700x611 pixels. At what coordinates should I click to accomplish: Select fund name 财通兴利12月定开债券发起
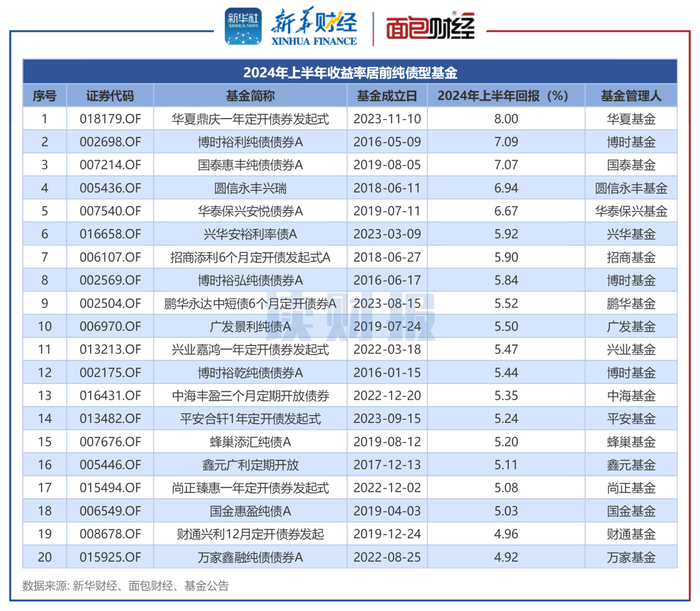tap(250, 534)
